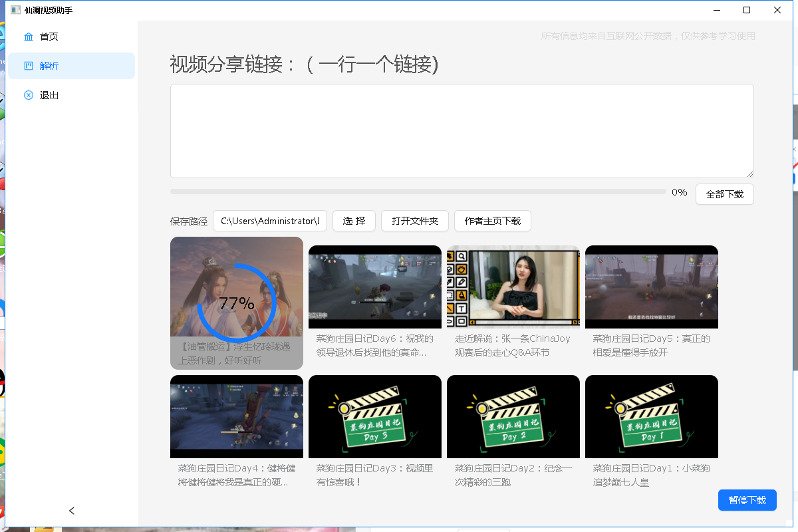Click the 保存路径 label

coord(189,221)
